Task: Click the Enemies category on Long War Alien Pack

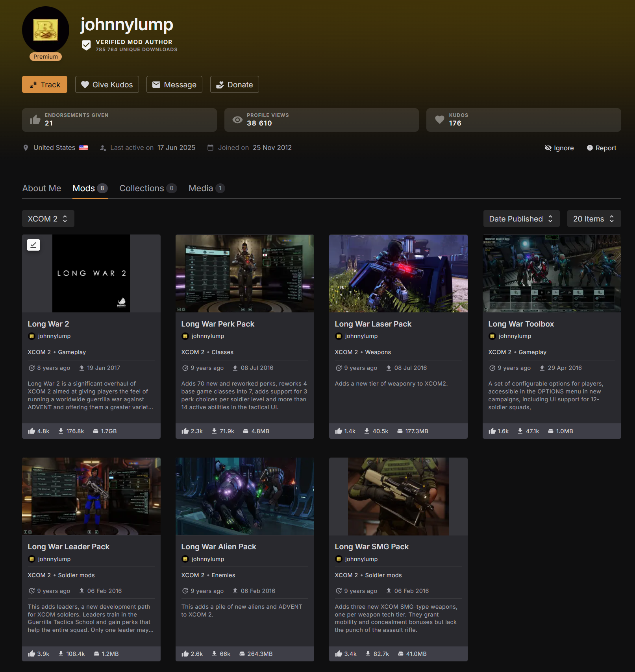Action: 223,575
